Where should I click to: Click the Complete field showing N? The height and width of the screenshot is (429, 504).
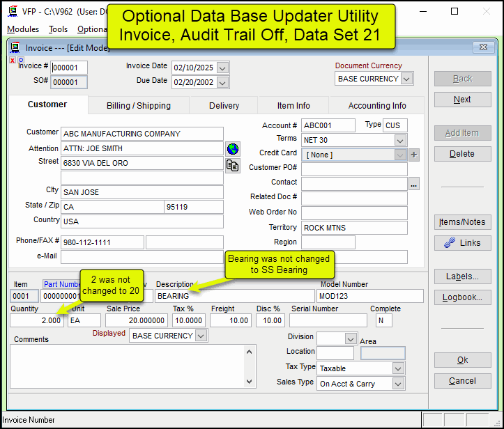(x=384, y=320)
